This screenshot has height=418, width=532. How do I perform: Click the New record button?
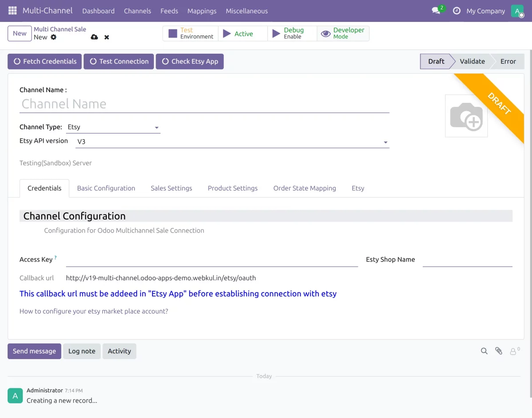[20, 33]
